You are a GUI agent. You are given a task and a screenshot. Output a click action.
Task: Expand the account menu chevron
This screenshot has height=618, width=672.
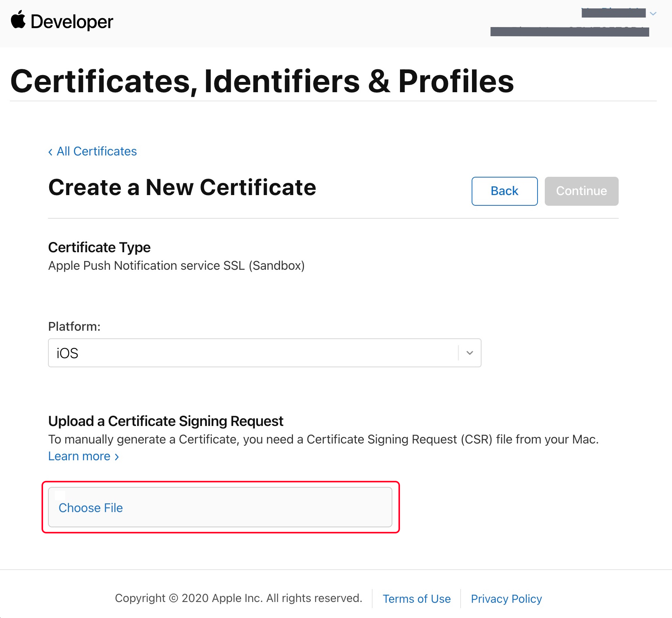pyautogui.click(x=653, y=14)
